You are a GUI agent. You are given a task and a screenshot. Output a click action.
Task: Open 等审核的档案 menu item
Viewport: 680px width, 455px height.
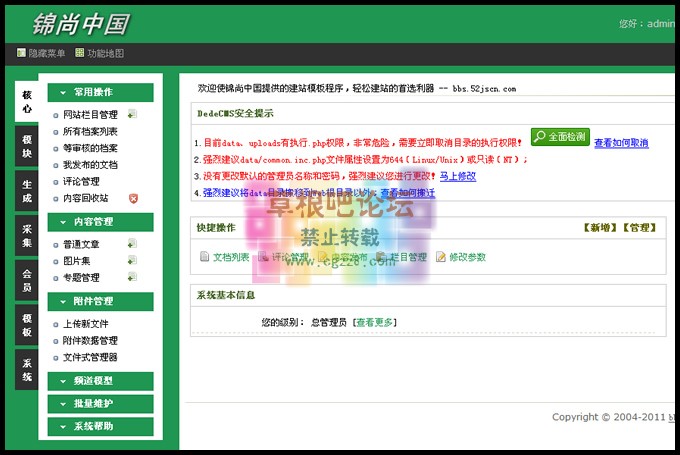(x=90, y=148)
